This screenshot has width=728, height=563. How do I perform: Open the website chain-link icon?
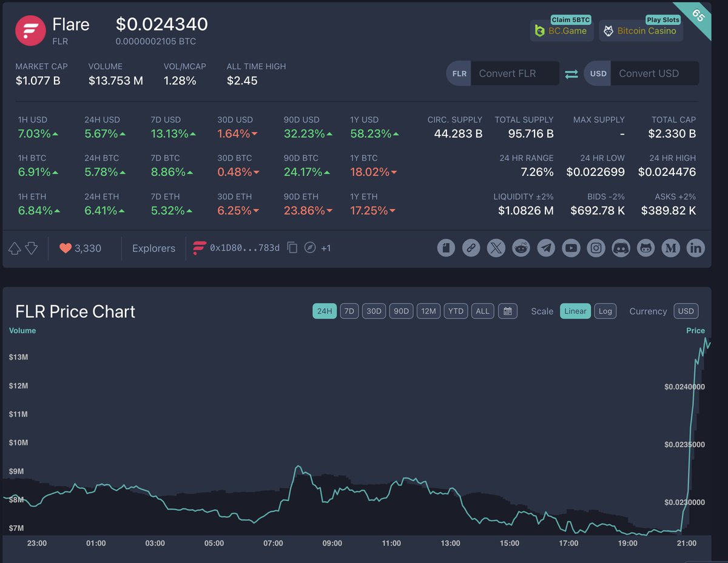click(x=471, y=248)
